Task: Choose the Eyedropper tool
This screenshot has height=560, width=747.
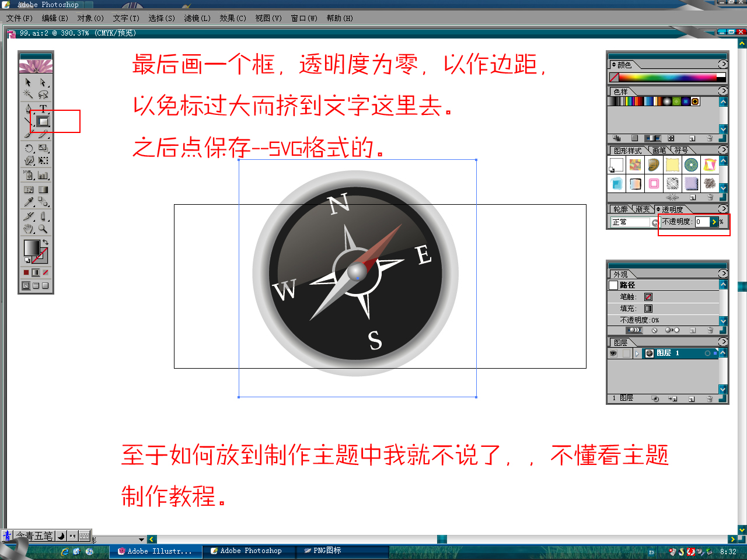Action: coord(28,202)
